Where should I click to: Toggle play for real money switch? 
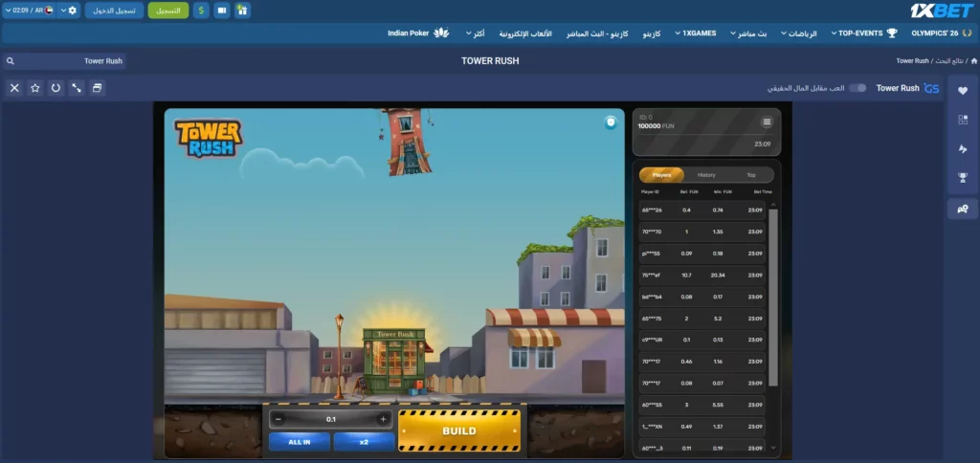point(858,88)
